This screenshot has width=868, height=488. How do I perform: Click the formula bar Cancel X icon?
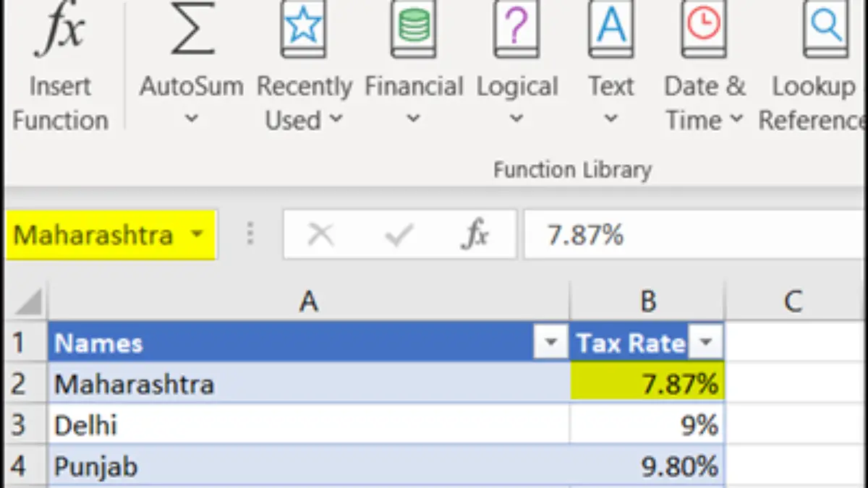click(x=320, y=235)
